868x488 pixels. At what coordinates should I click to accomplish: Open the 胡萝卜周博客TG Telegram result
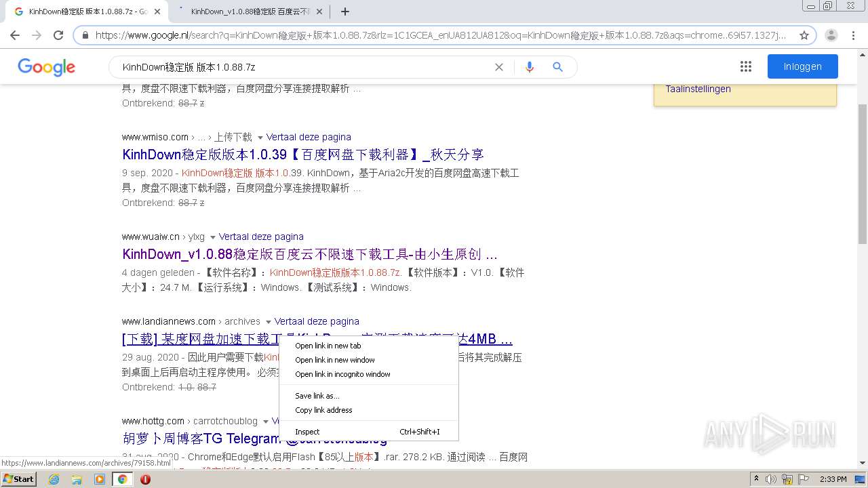pos(254,439)
